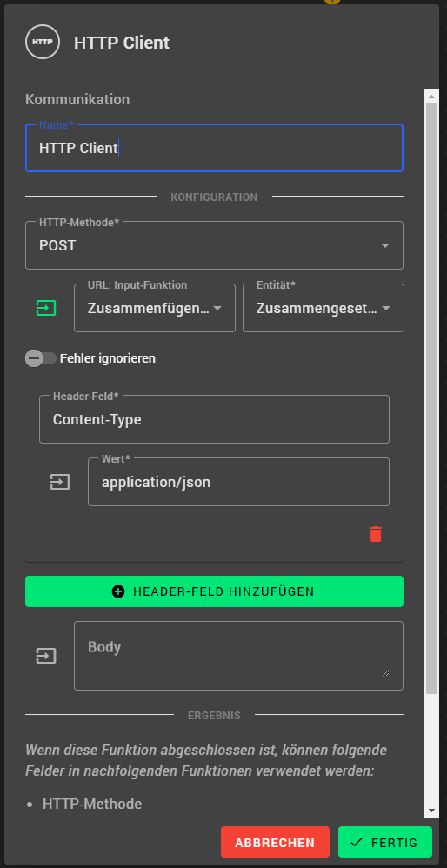Click the input icon beside Body field
The height and width of the screenshot is (868, 447).
[x=46, y=656]
